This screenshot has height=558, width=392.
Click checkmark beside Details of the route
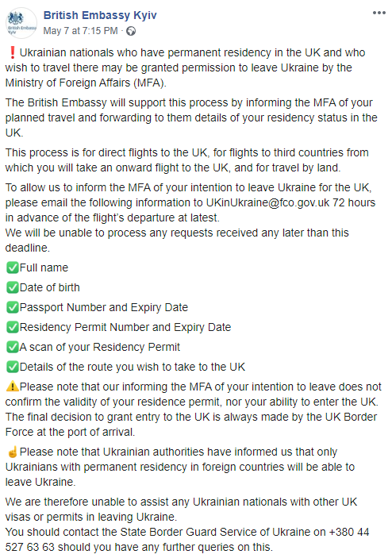13,367
